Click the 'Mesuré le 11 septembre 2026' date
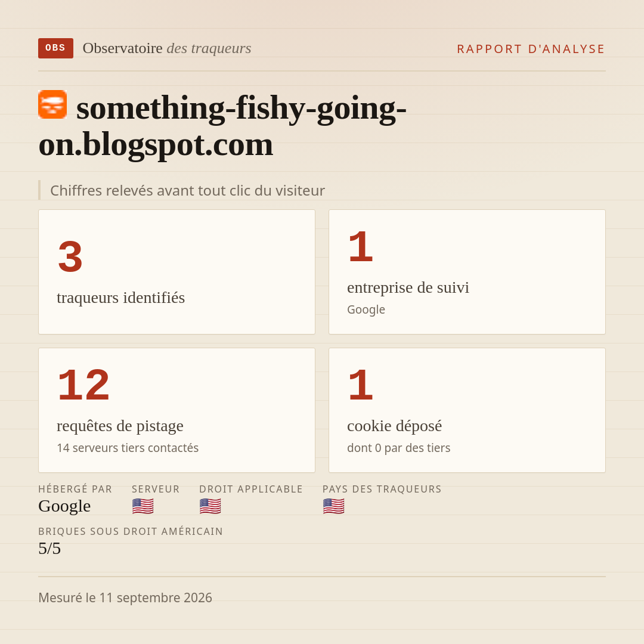The height and width of the screenshot is (644, 644). tap(125, 597)
